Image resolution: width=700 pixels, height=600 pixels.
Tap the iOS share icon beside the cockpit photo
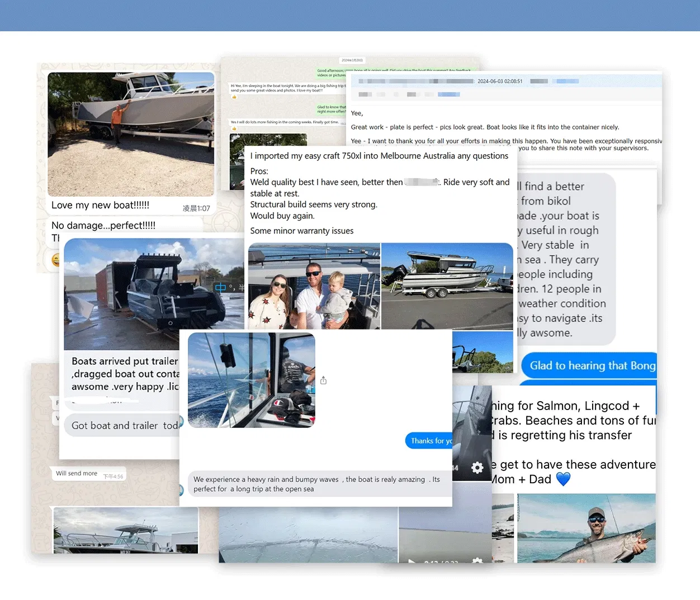[323, 380]
